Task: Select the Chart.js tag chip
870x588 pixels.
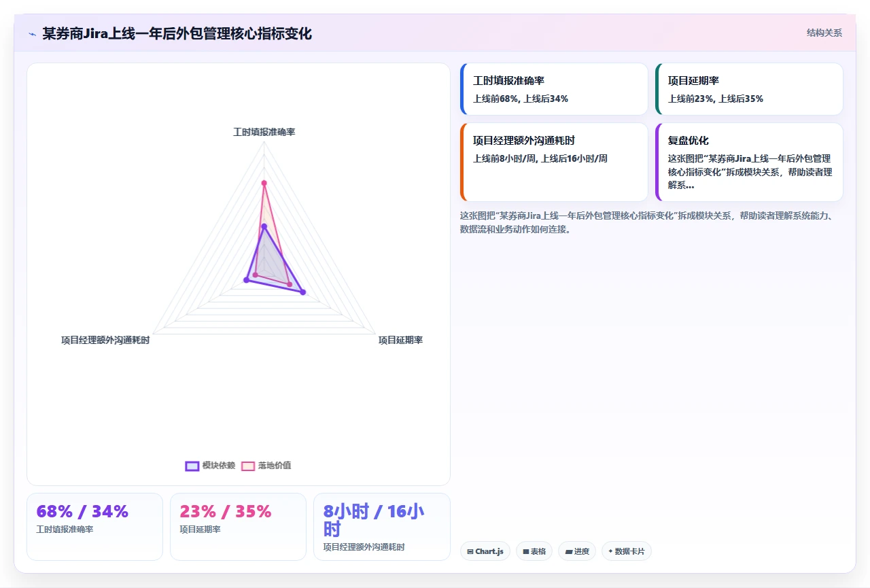Action: pos(485,551)
